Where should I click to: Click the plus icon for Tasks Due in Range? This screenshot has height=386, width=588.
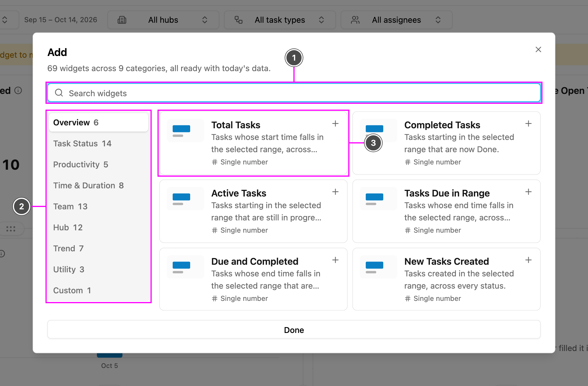point(528,192)
